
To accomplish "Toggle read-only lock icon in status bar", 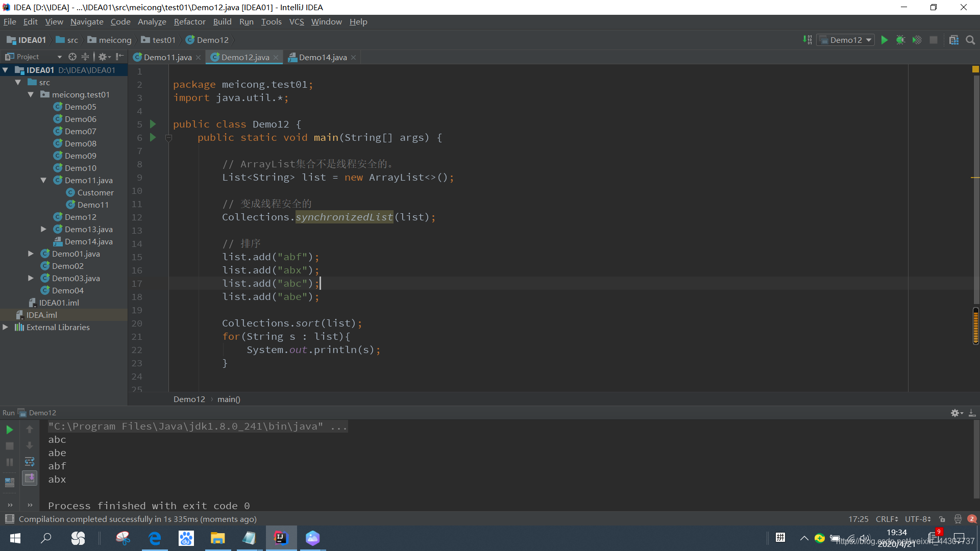I will [942, 519].
